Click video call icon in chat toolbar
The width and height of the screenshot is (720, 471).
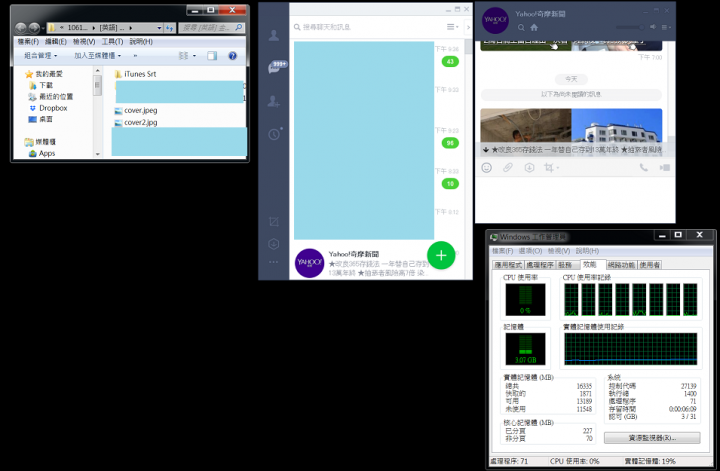(x=665, y=168)
